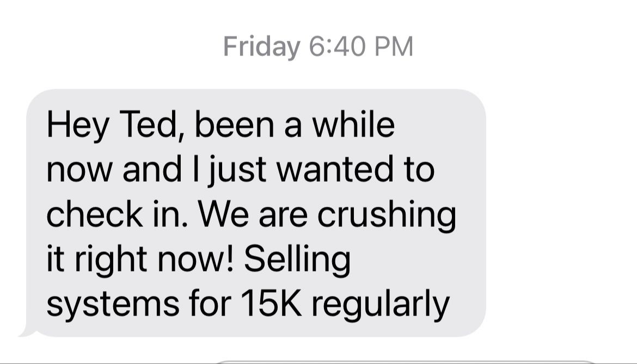Click the word "crushing" in the bubble
Viewport: 637px width, 364px height.
point(387,215)
